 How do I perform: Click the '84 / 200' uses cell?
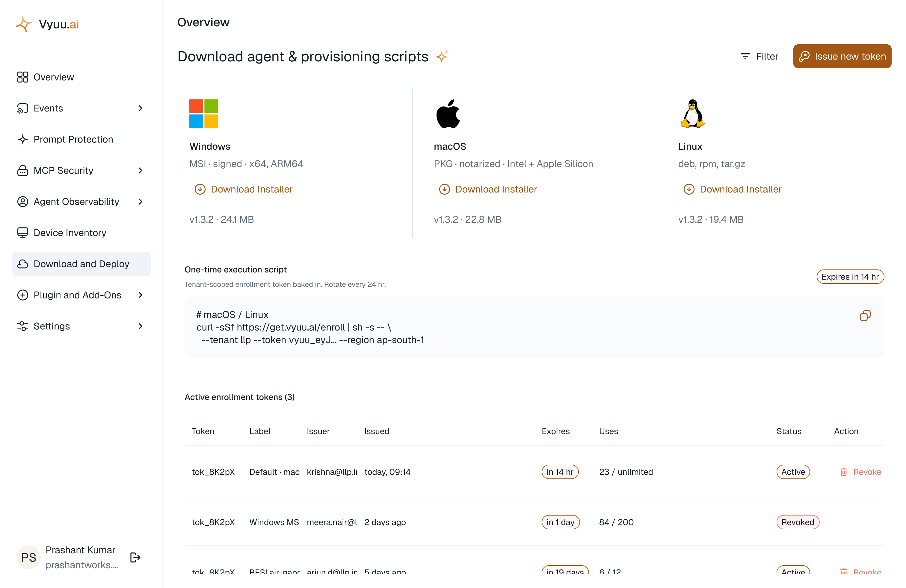[x=616, y=522]
